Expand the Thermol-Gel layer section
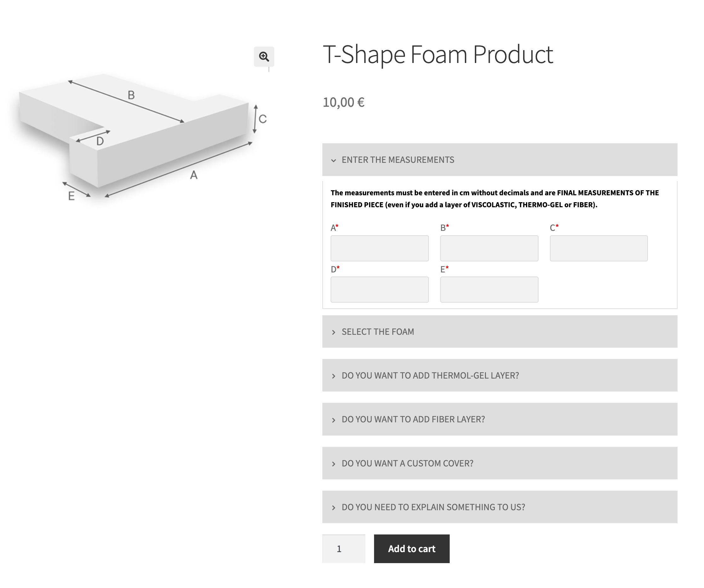The width and height of the screenshot is (704, 588). tap(430, 375)
